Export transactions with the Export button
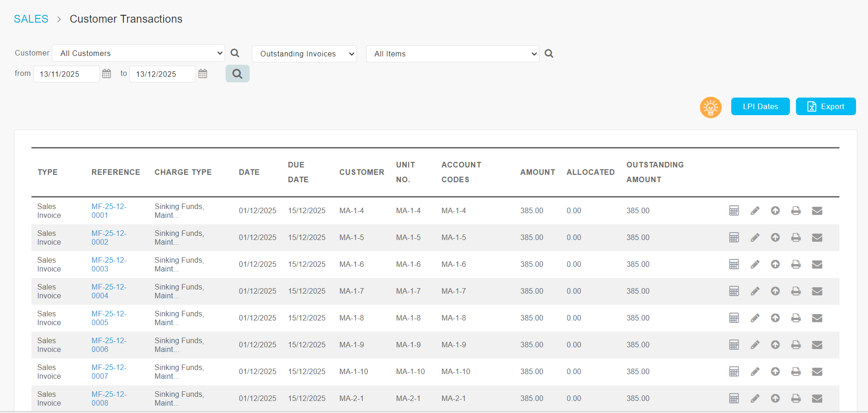 (825, 106)
